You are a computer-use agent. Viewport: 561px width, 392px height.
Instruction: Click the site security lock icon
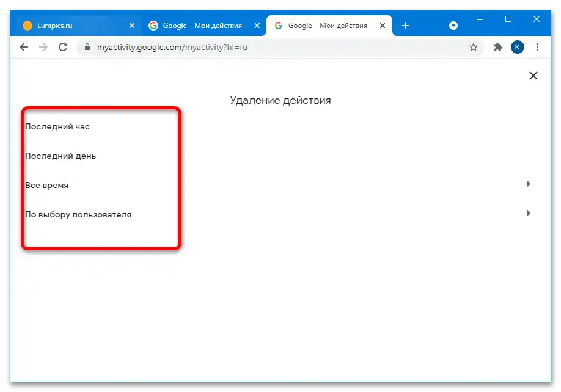coord(87,46)
